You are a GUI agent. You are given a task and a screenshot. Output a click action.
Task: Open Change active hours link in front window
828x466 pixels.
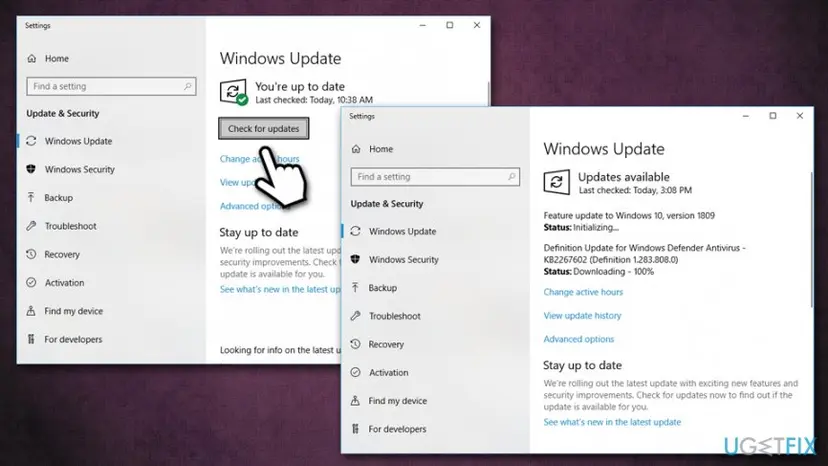[583, 292]
